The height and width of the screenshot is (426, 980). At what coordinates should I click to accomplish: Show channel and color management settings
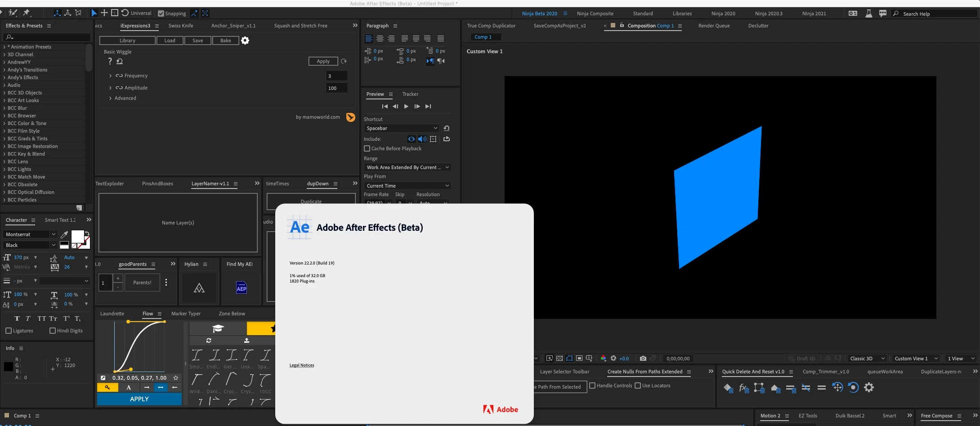click(604, 359)
